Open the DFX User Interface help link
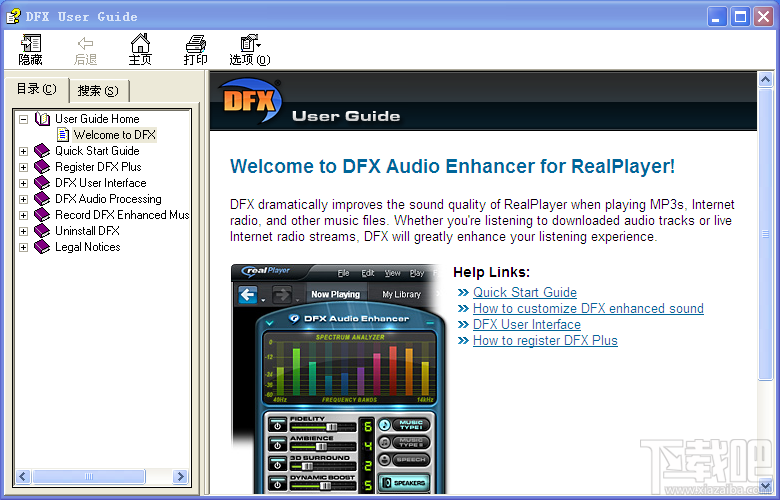The height and width of the screenshot is (500, 780). click(527, 324)
